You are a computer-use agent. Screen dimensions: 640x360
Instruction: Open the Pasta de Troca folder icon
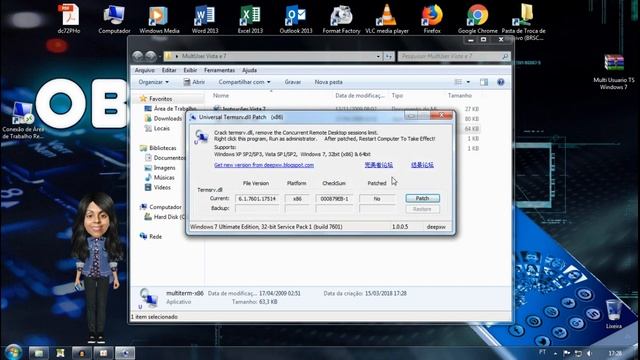coord(523,22)
